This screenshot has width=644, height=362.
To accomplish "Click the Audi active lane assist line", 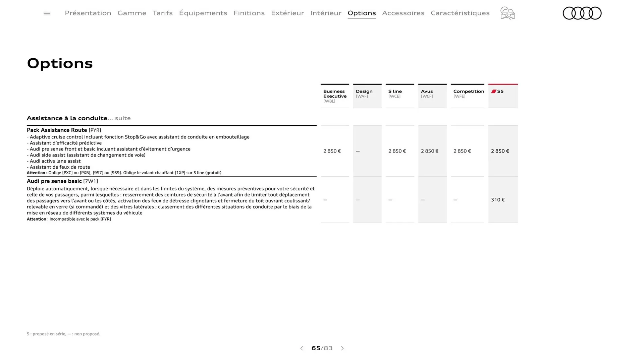I will tap(54, 161).
